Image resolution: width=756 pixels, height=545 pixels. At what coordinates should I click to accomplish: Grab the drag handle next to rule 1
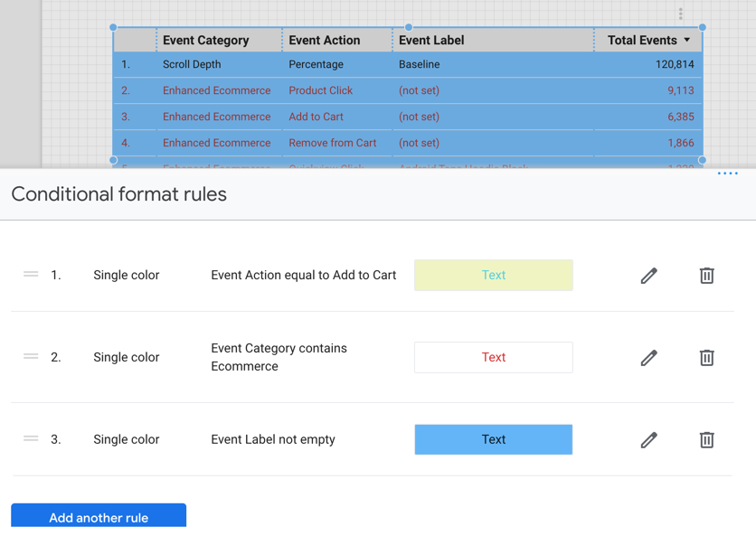coord(30,275)
